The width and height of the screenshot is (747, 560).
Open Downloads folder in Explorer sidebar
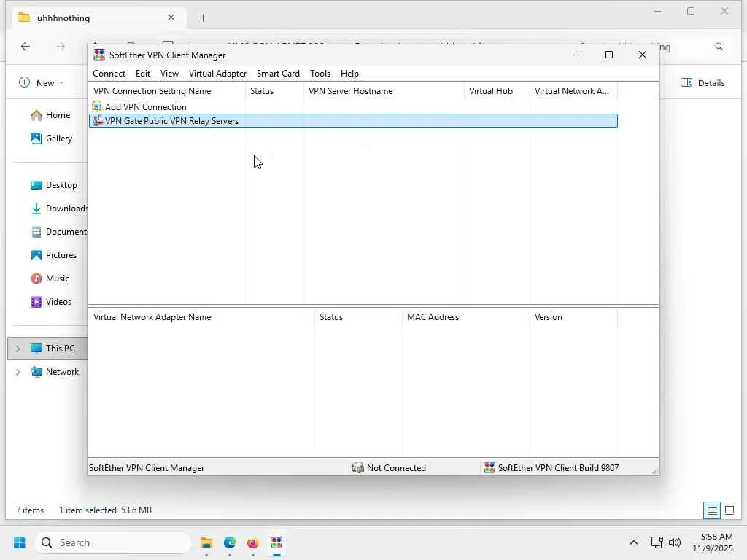[x=58, y=209]
